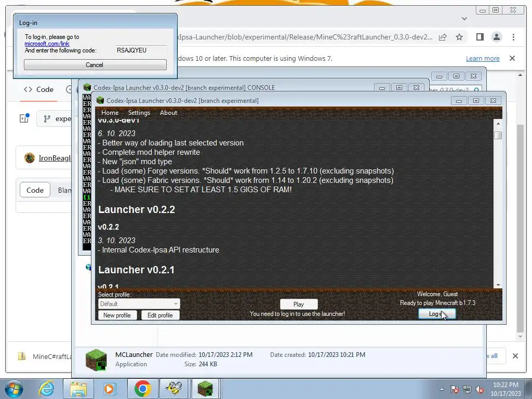Dismiss the Windows 7 warning infobar
This screenshot has width=532, height=399.
click(512, 58)
